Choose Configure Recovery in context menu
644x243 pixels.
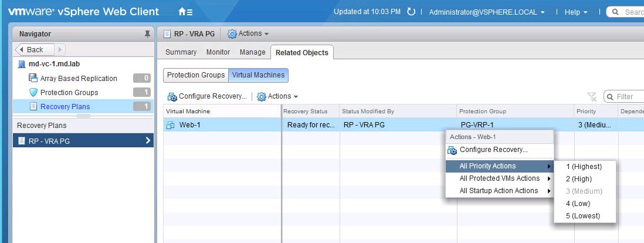[500, 150]
